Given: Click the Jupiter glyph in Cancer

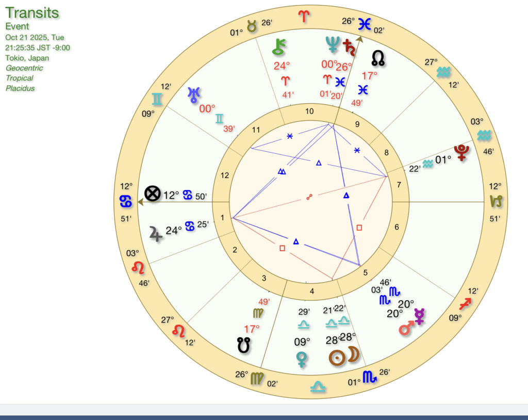Looking at the screenshot, I should pos(155,234).
